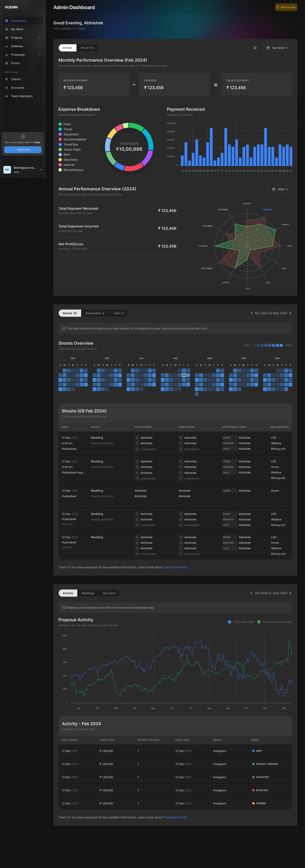Screen dimensions: 305x868
Task: Toggle the Equipment legend checkbox
Action: pyautogui.click(x=60, y=134)
